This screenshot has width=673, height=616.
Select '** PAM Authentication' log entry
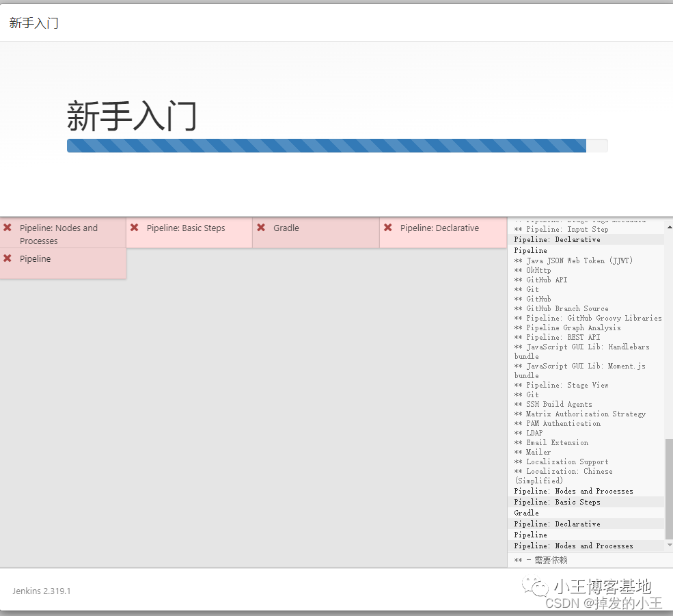558,424
